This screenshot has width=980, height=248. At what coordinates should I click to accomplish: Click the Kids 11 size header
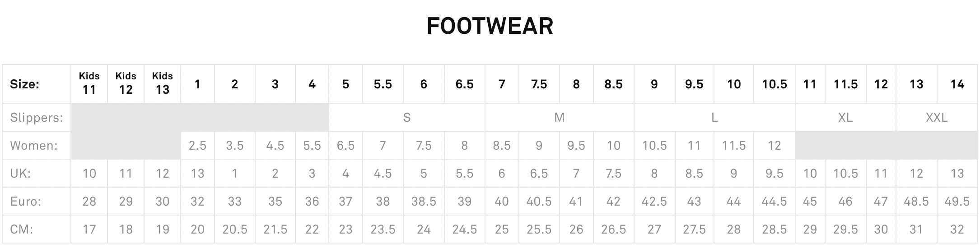click(x=89, y=84)
